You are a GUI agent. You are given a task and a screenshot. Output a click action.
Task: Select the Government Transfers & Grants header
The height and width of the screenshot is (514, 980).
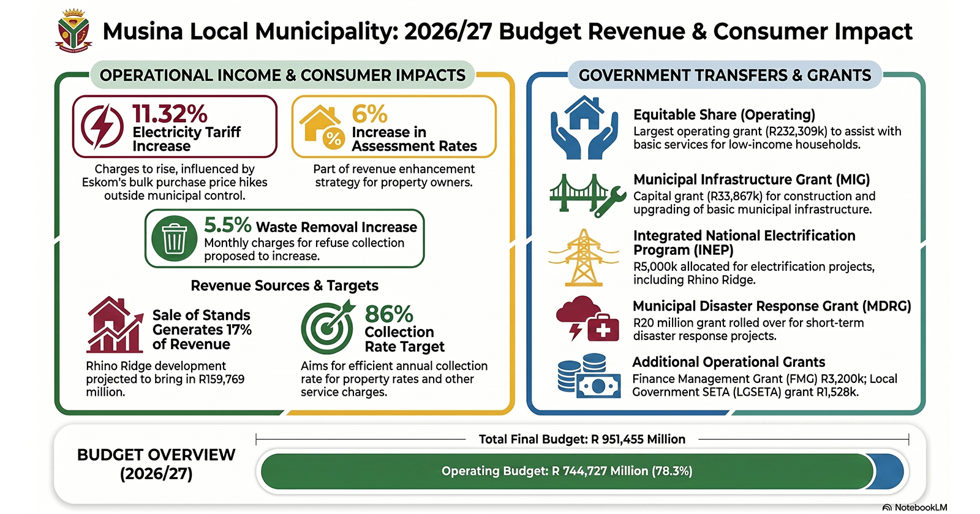coord(725,75)
